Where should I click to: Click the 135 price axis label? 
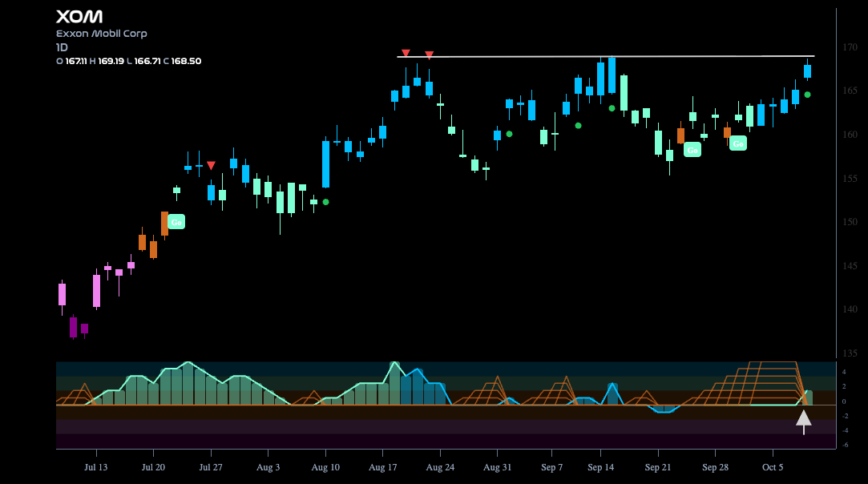850,353
